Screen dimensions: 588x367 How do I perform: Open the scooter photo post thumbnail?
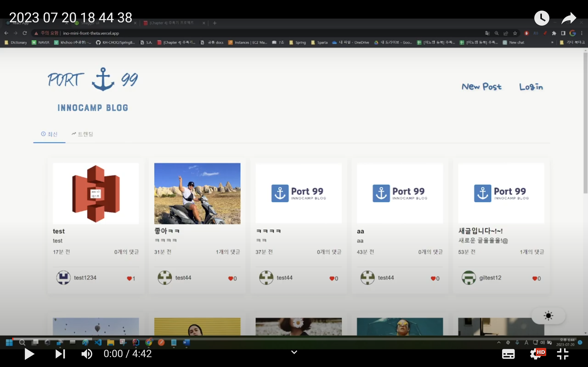pyautogui.click(x=197, y=193)
